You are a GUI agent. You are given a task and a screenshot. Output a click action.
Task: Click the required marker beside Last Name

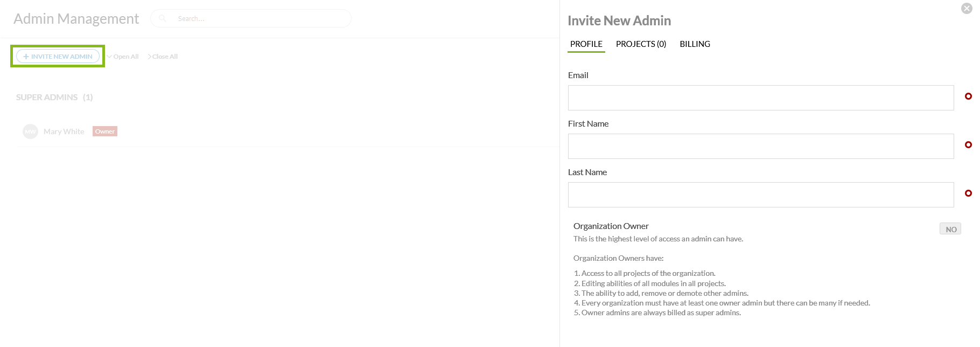tap(968, 193)
